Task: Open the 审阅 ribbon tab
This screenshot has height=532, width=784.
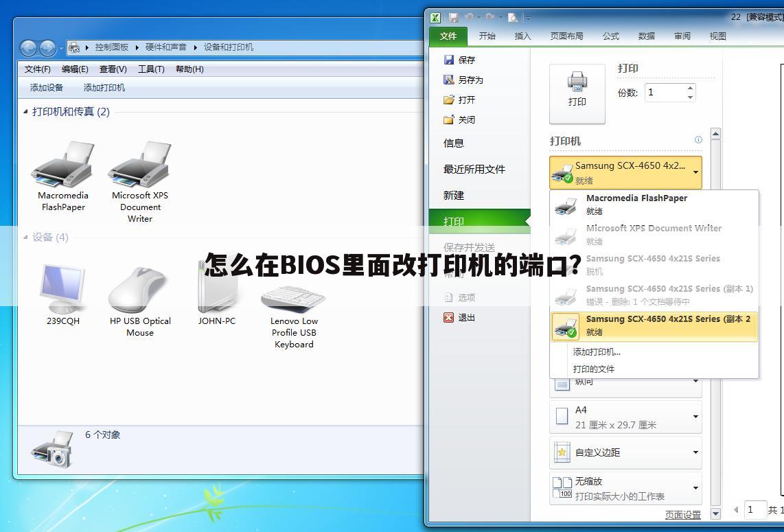Action: coord(682,36)
